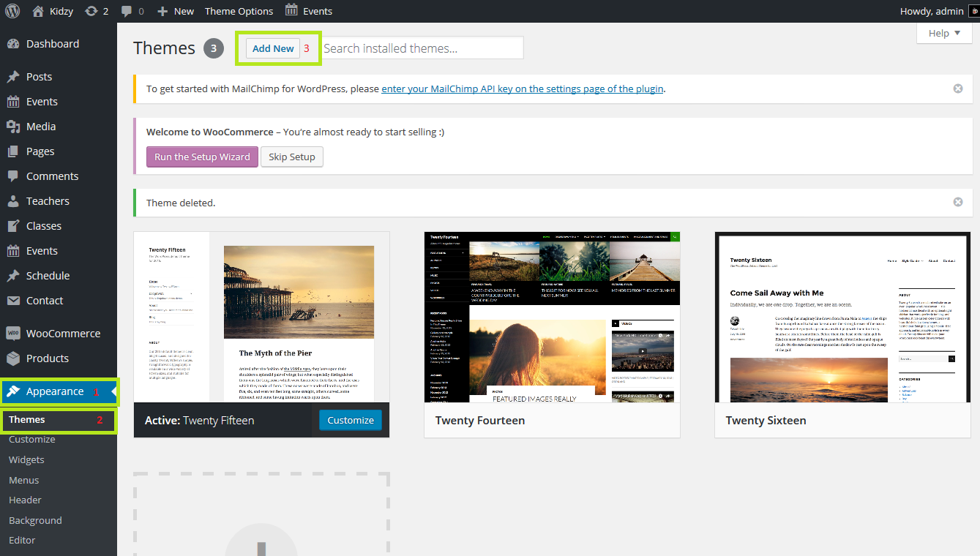This screenshot has width=980, height=556.
Task: Click the admin avatar icon
Action: coord(974,12)
